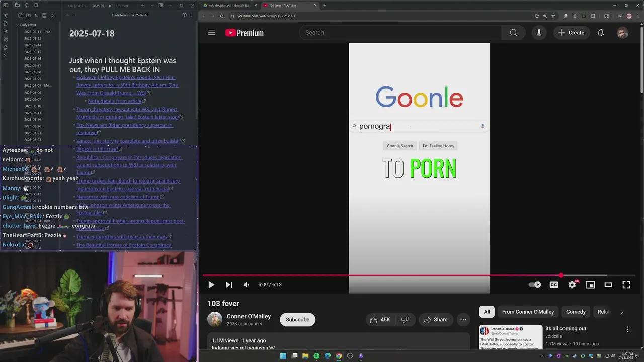This screenshot has height=362, width=644.
Task: Show more suggestion chips with arrow
Action: (x=621, y=312)
